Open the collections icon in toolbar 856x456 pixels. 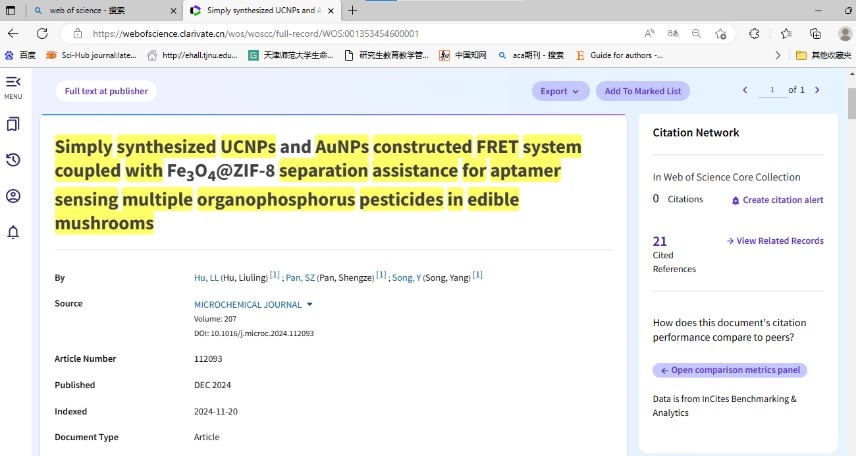[815, 34]
